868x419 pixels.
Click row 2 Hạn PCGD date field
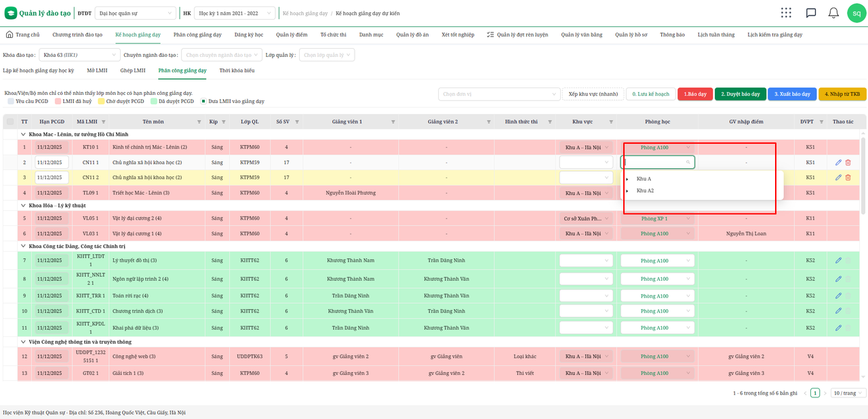pos(52,162)
